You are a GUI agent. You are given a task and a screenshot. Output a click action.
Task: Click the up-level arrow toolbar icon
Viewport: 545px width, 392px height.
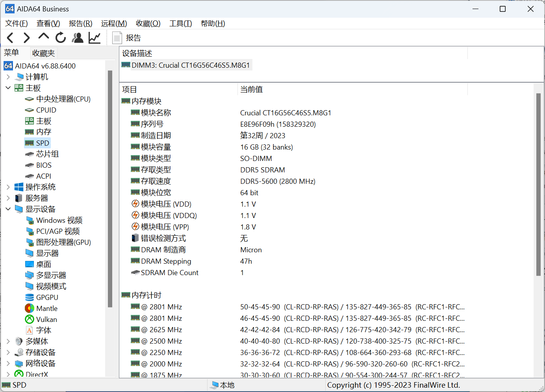pos(44,37)
